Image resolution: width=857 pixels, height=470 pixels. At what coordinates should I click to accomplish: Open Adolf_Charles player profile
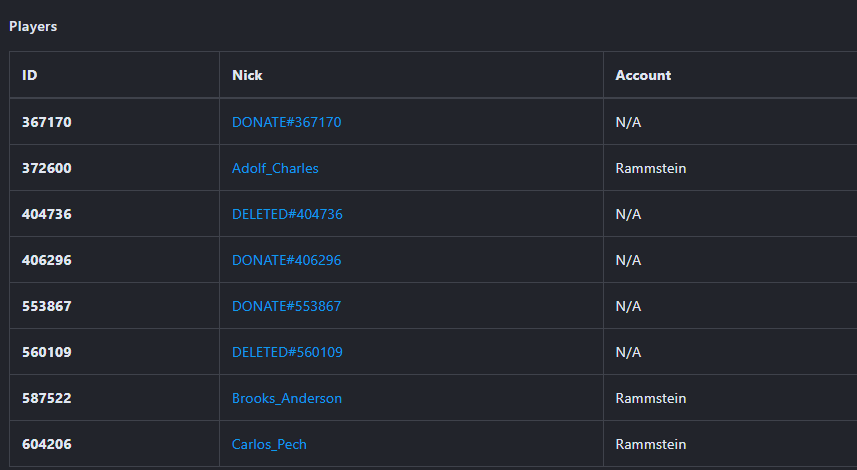click(x=275, y=168)
